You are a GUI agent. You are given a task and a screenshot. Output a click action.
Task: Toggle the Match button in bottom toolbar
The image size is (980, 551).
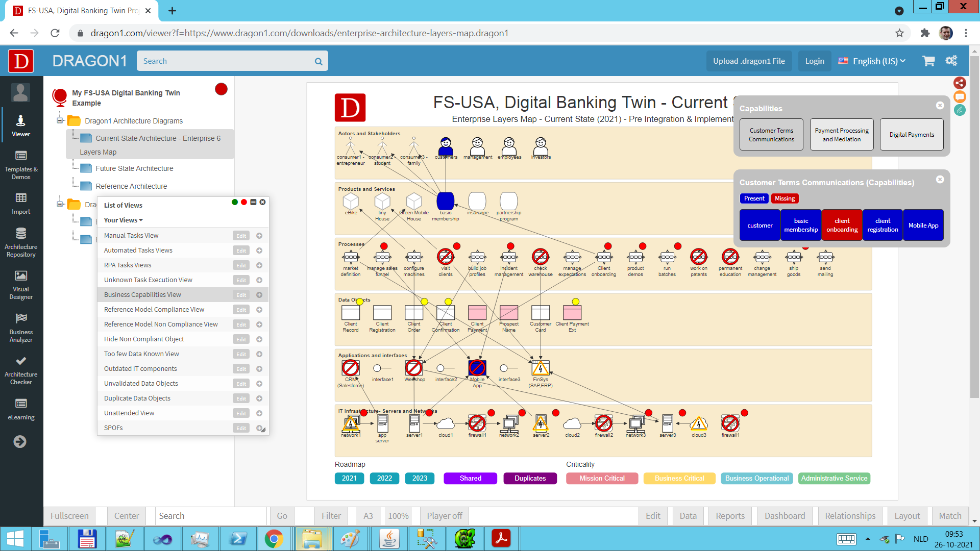[950, 516]
